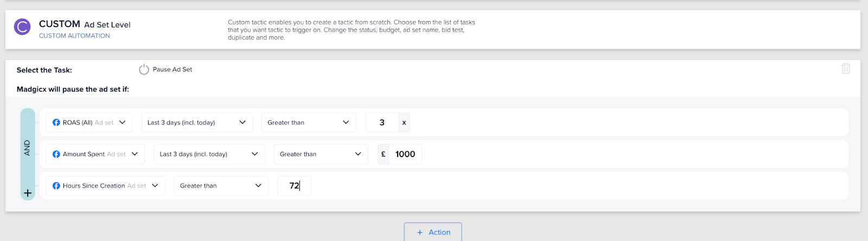Open the ROAS (All) metric dropdown

[89, 122]
